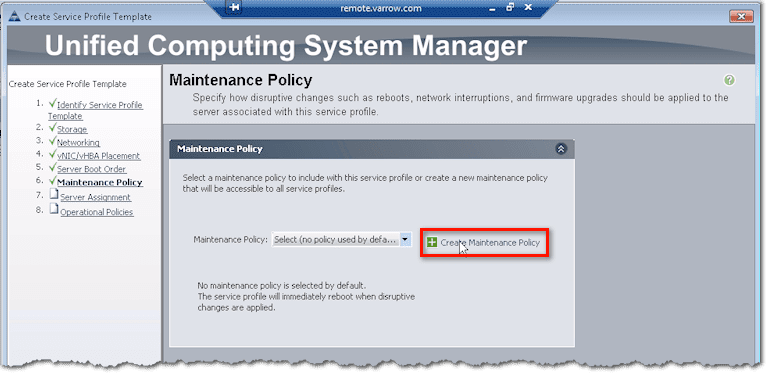Open the Server Boot Order step
Screen dimensions: 766x373
[91, 169]
